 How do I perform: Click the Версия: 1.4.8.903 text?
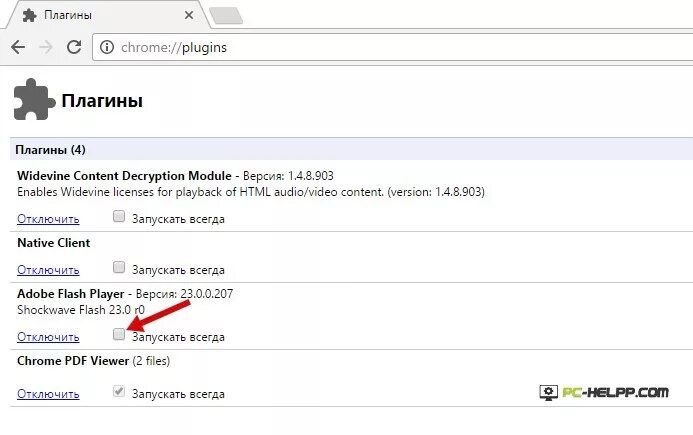[x=288, y=176]
